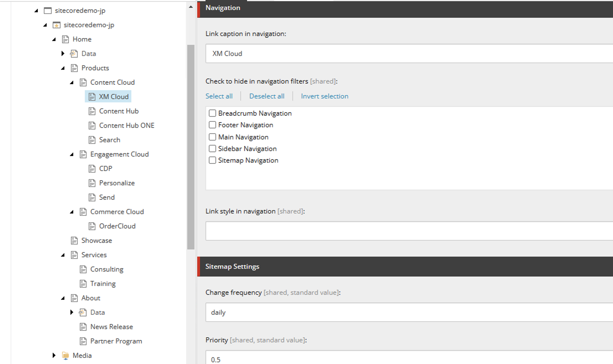Select the News Release tree item label

(x=112, y=327)
